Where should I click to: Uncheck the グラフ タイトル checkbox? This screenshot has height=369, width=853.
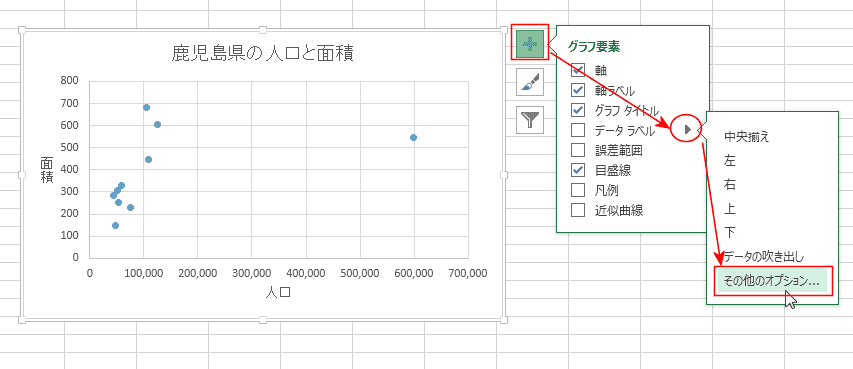click(578, 110)
